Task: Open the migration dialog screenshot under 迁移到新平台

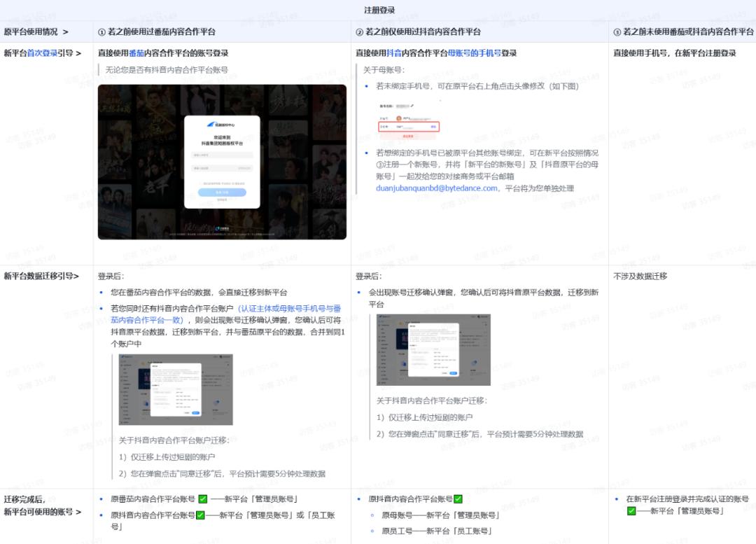Action: coord(433,349)
